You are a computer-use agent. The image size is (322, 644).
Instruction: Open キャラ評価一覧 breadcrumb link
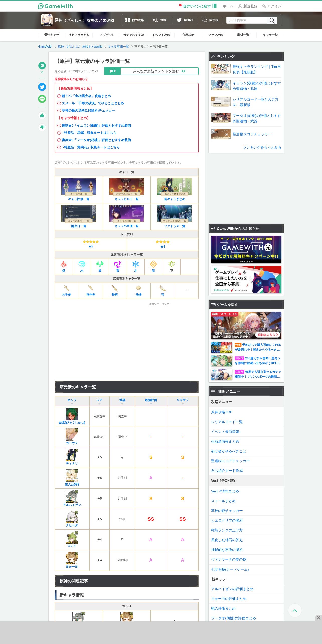pyautogui.click(x=118, y=47)
